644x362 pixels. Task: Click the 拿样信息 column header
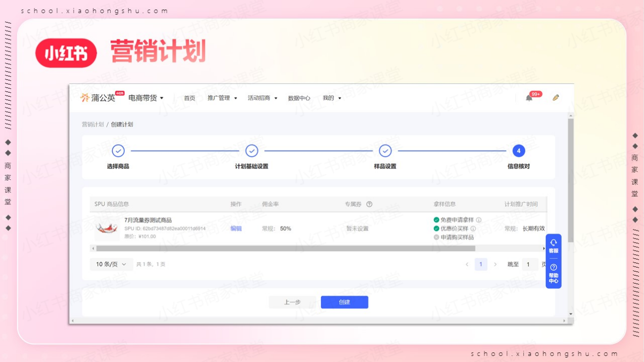(x=444, y=204)
